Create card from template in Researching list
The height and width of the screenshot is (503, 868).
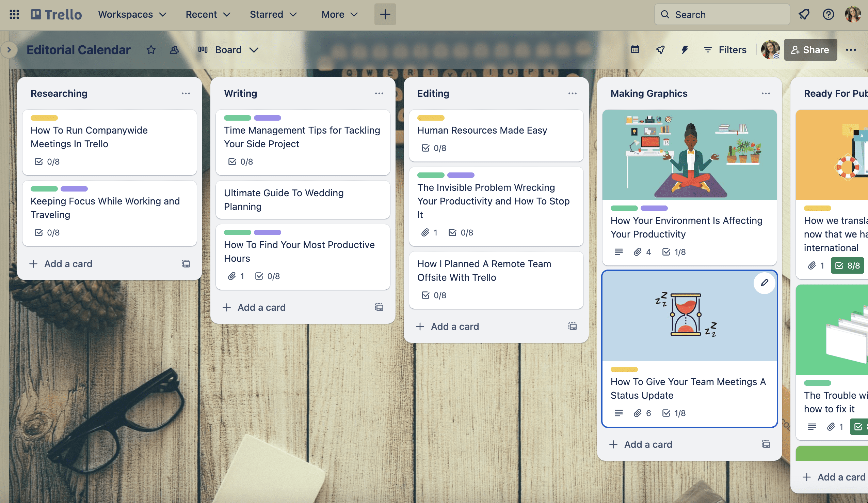pyautogui.click(x=186, y=264)
